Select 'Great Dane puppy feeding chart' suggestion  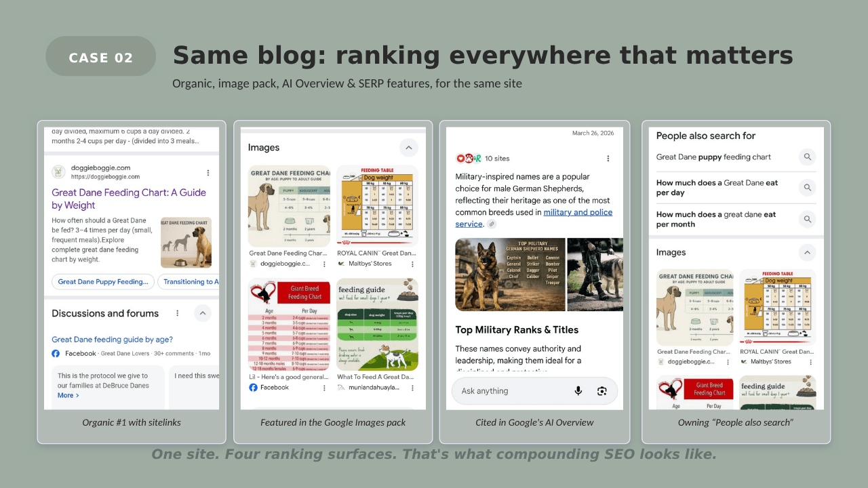pyautogui.click(x=713, y=157)
